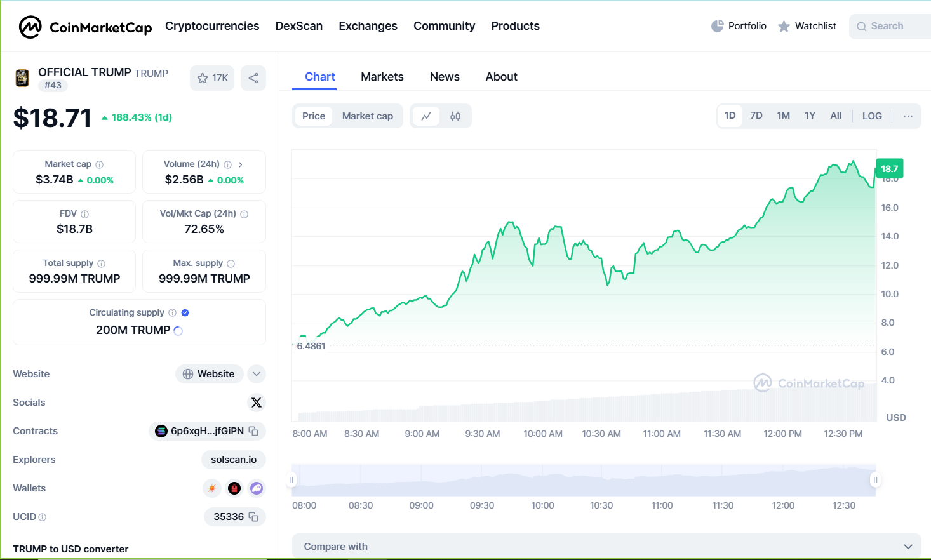Switch to the Markets tab

pos(382,77)
